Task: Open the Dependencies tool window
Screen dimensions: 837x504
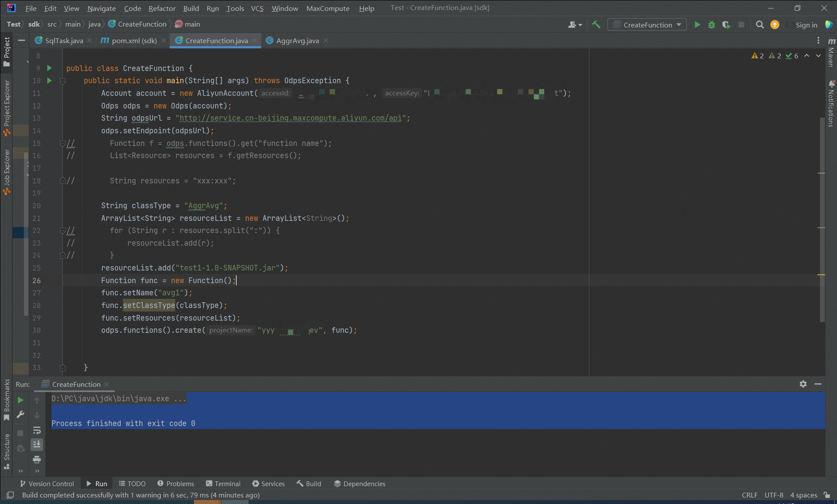Action: [x=360, y=484]
